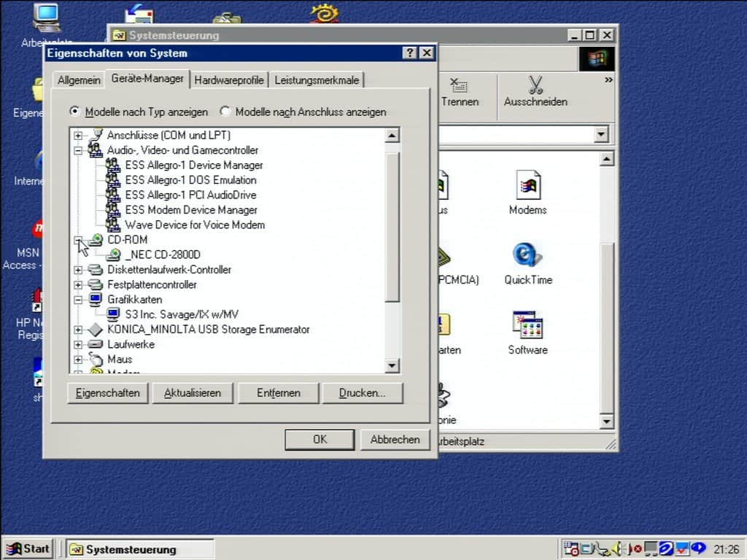Click the taskbar clock showing 21:26
Image resolution: width=747 pixels, height=560 pixels.
726,550
